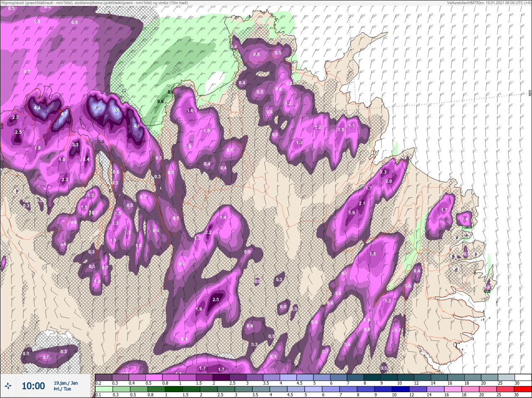The width and height of the screenshot is (532, 398).
Task: Click the black 0.6 value in green rain area
Action: (161, 101)
